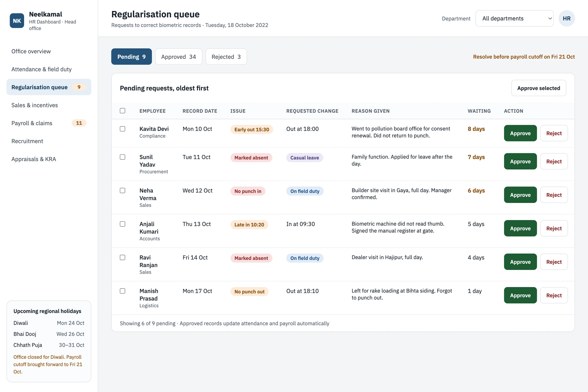Select Kavita Devi's row checkbox
This screenshot has width=588, height=392.
[x=123, y=129]
